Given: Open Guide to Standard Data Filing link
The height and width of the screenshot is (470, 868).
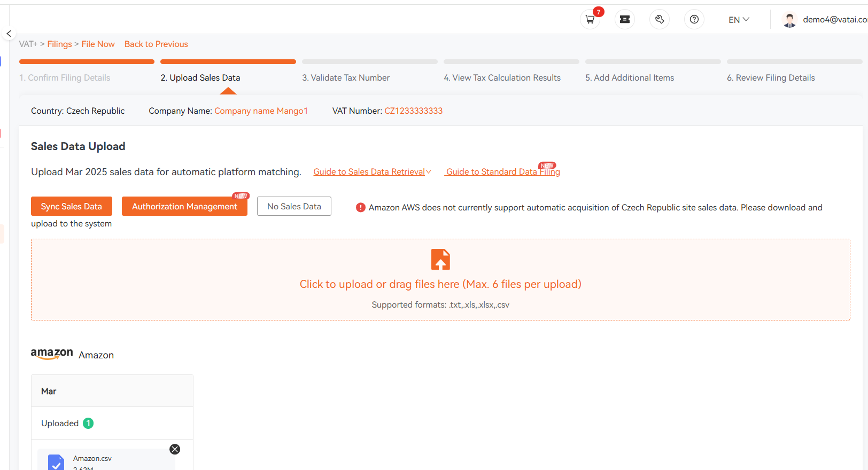Looking at the screenshot, I should click(x=503, y=172).
